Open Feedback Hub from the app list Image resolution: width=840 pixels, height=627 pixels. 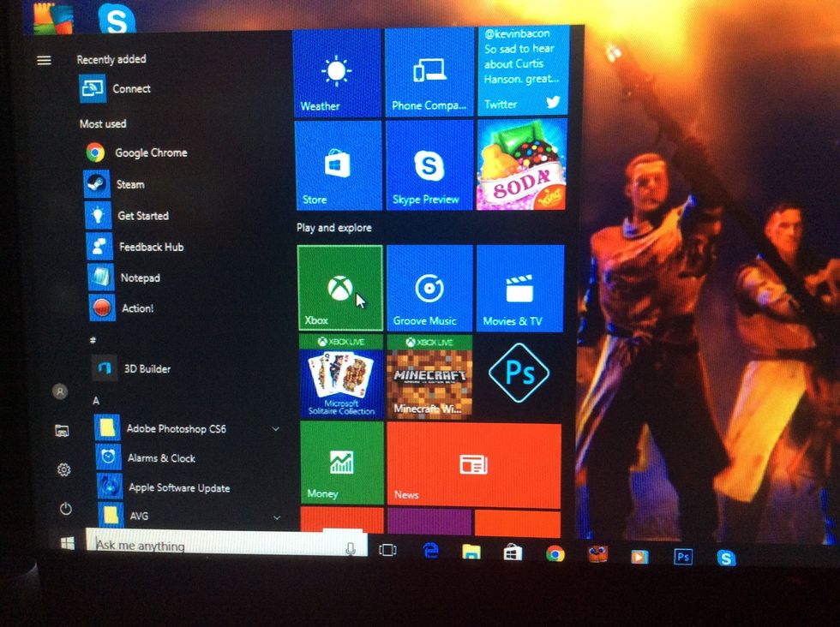point(135,247)
